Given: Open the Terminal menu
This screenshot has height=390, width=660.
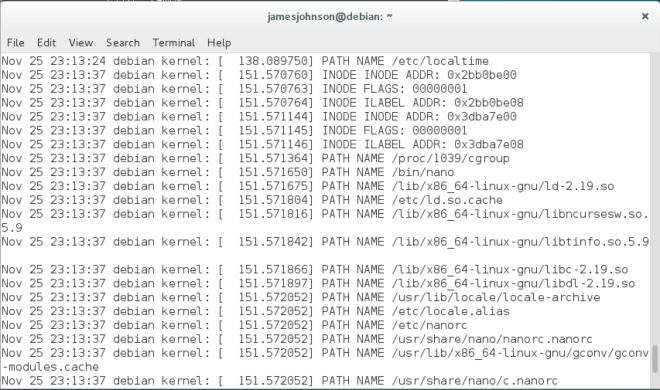Looking at the screenshot, I should tap(174, 43).
